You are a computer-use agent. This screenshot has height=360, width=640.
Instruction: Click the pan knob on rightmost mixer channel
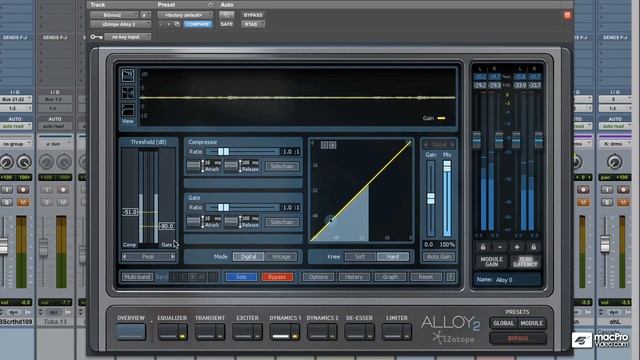pyautogui.click(x=614, y=162)
